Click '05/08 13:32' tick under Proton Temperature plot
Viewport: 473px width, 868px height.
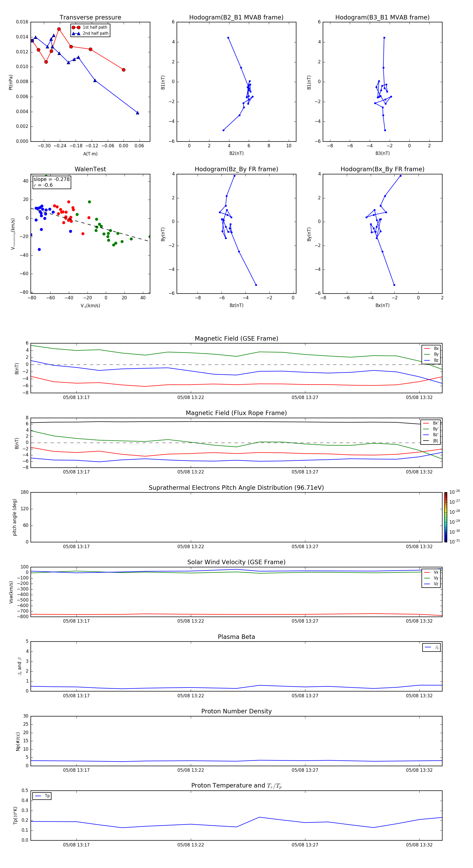click(419, 845)
